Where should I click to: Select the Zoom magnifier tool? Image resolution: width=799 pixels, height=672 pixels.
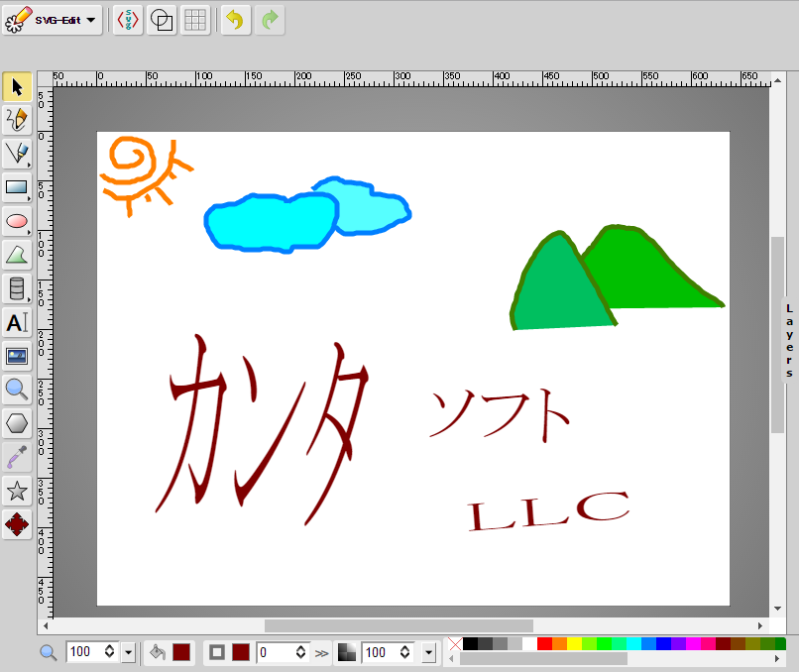pyautogui.click(x=17, y=390)
